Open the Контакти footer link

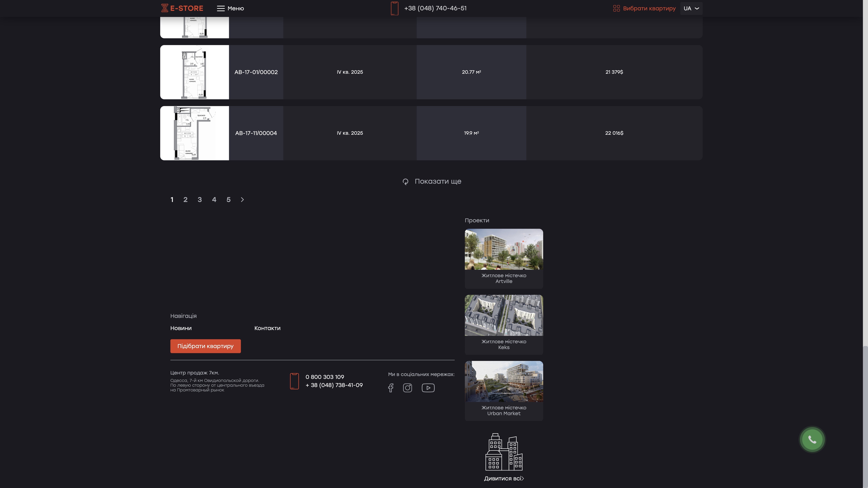(x=267, y=328)
